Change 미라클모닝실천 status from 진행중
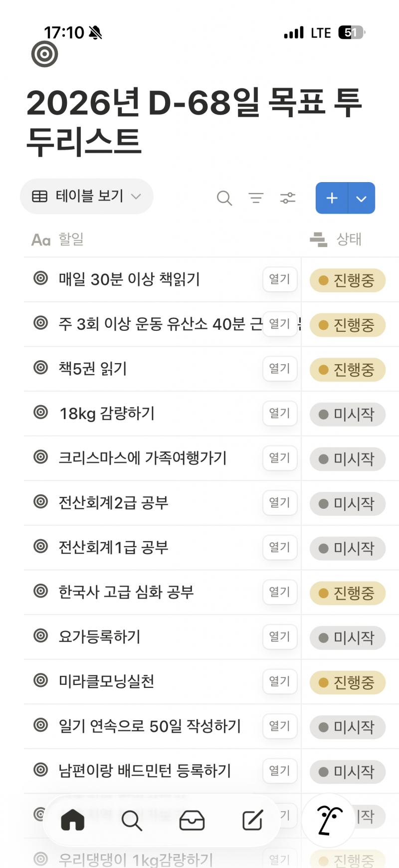This screenshot has width=399, height=868. point(348,682)
